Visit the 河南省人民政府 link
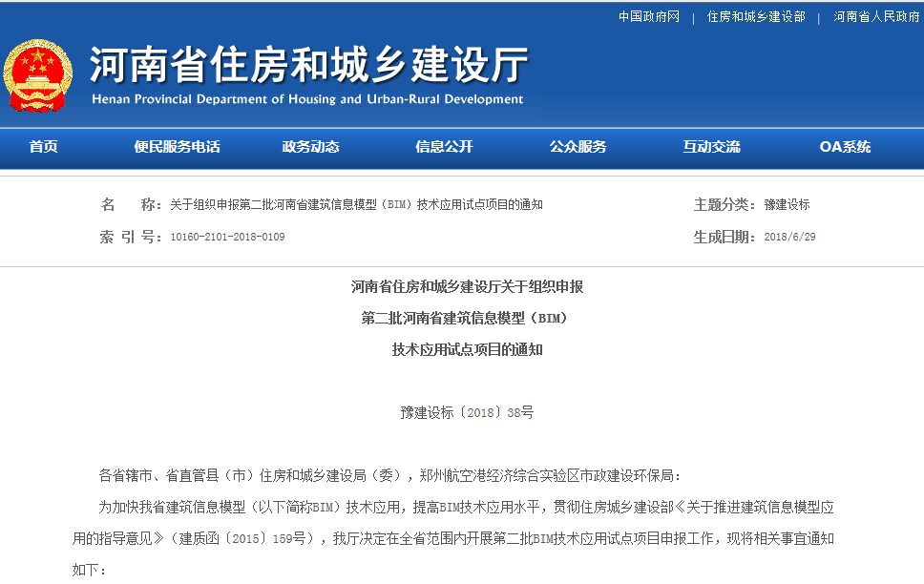Viewport: 924px width, 584px height. (x=875, y=17)
